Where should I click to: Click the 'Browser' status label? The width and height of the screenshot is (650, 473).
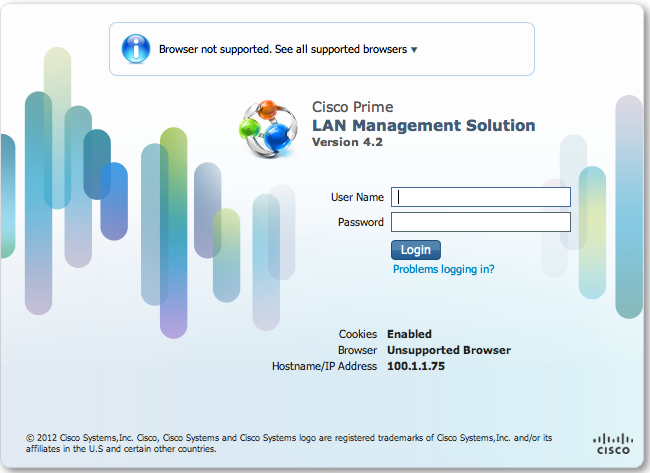pyautogui.click(x=357, y=350)
